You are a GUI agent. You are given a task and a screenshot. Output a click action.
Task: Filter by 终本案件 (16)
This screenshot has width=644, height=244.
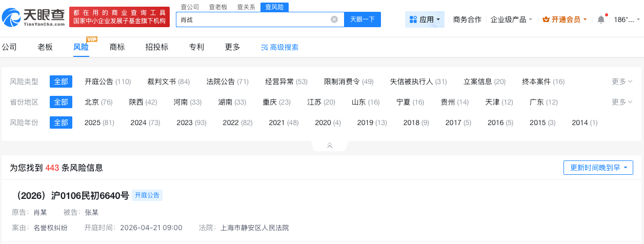[x=544, y=82]
